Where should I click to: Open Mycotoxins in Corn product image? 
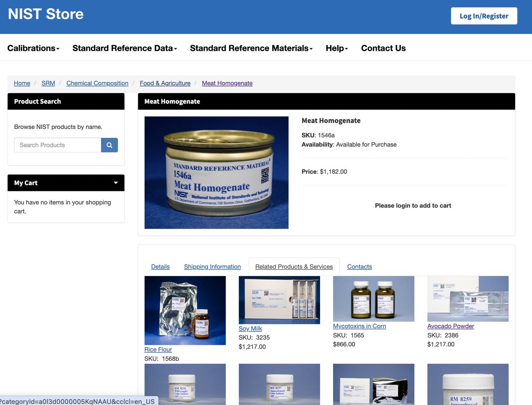click(374, 299)
